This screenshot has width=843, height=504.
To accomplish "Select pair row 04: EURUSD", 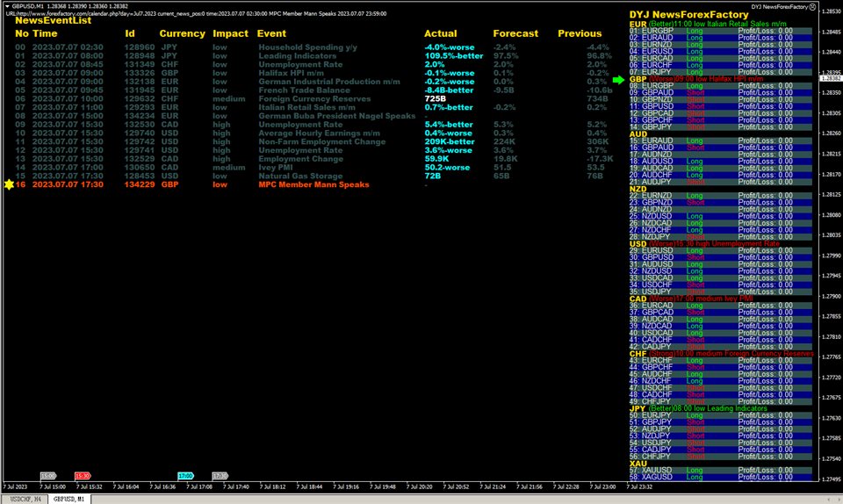I will [720, 52].
